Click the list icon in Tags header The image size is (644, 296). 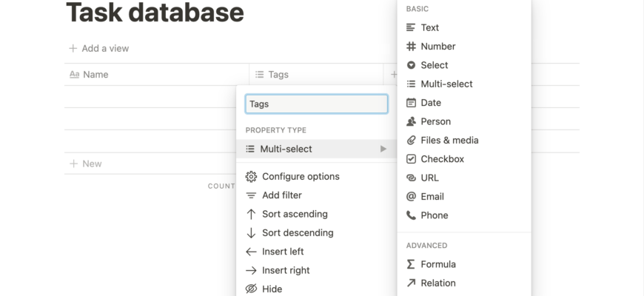(x=260, y=75)
